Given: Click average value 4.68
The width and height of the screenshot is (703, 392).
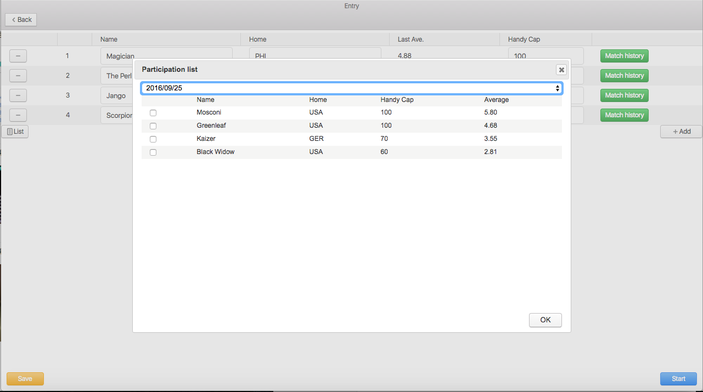Looking at the screenshot, I should 490,126.
